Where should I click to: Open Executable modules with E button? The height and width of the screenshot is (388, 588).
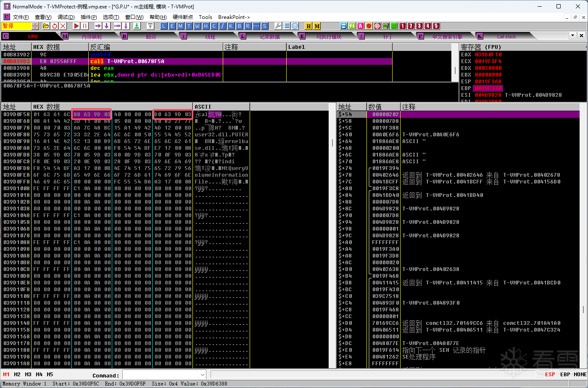(172, 26)
